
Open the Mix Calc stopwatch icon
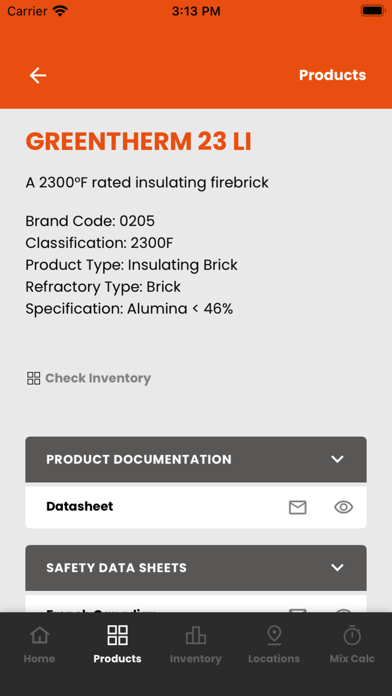click(x=352, y=635)
